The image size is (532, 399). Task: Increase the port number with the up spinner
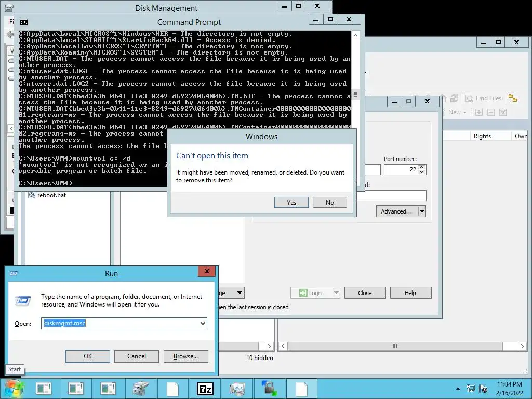tap(422, 167)
